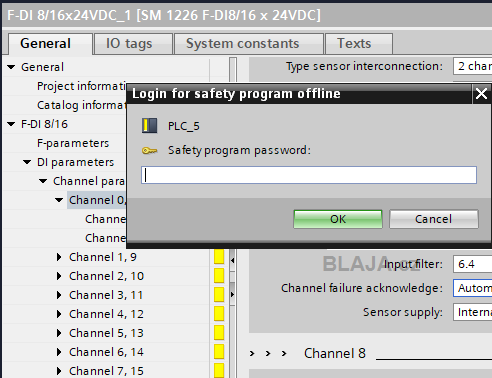Screen dimensions: 492x378
Task: Click the golden key password icon
Action: [x=149, y=151]
